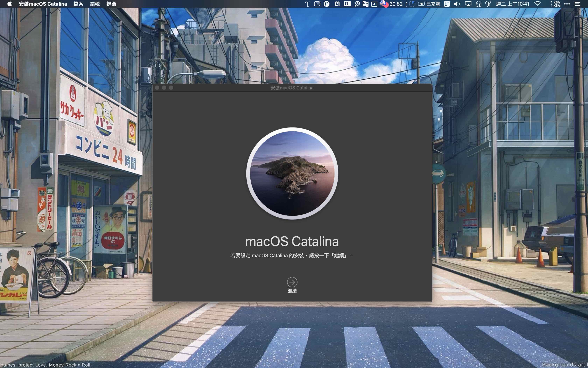Click the M-shaped app icon in menu bar
The height and width of the screenshot is (368, 588).
click(337, 4)
